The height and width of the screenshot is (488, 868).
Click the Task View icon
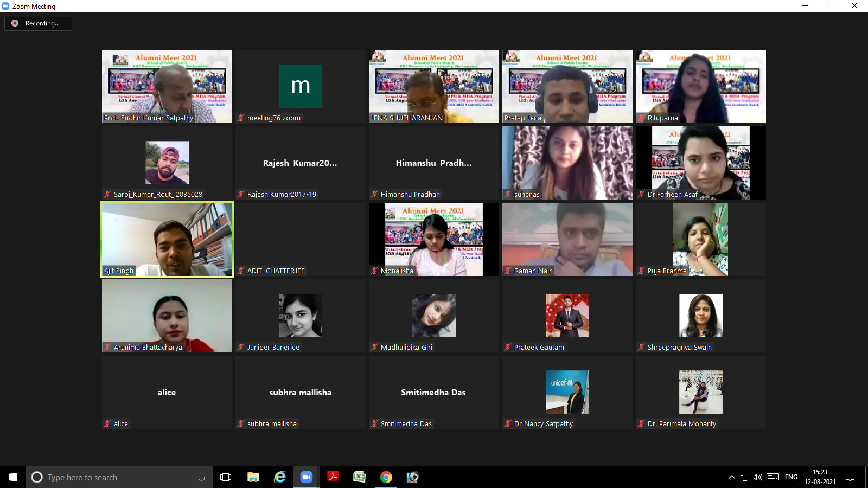click(x=226, y=477)
